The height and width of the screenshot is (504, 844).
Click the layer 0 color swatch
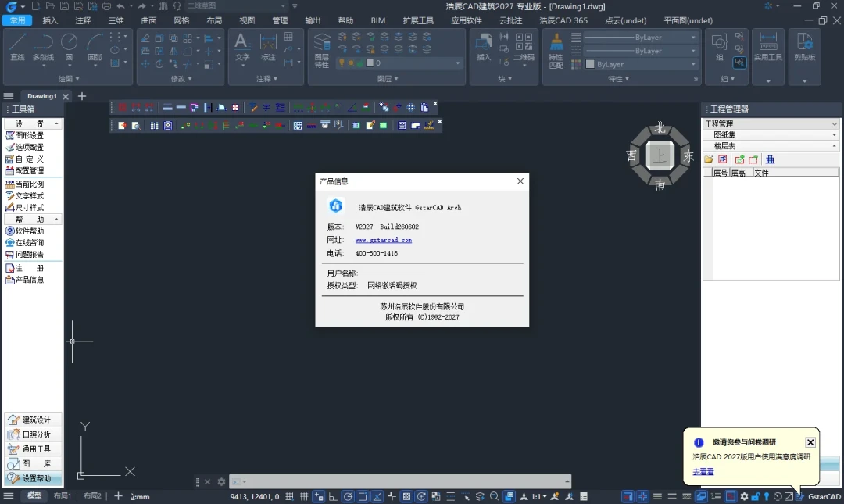[370, 63]
